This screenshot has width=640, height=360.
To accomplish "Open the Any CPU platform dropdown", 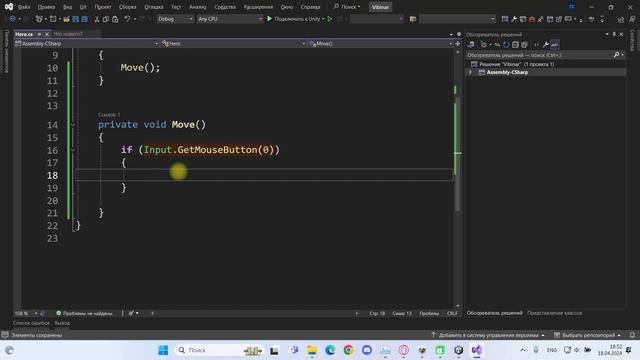I will pyautogui.click(x=230, y=19).
